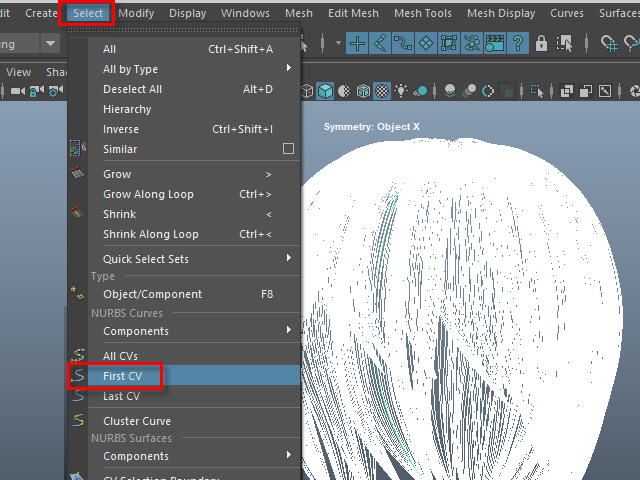Screen dimensions: 640x480
Task: Click the padlock lock selection icon
Action: (x=541, y=43)
